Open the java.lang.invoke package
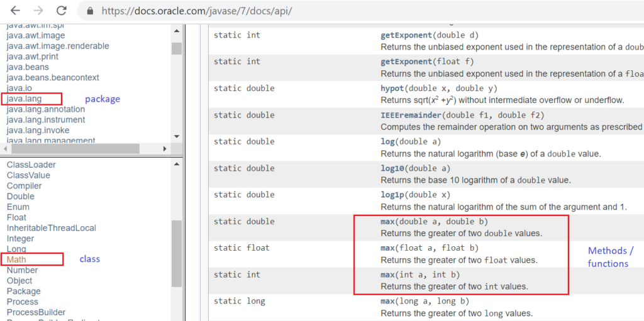644x321 pixels. pyautogui.click(x=38, y=130)
